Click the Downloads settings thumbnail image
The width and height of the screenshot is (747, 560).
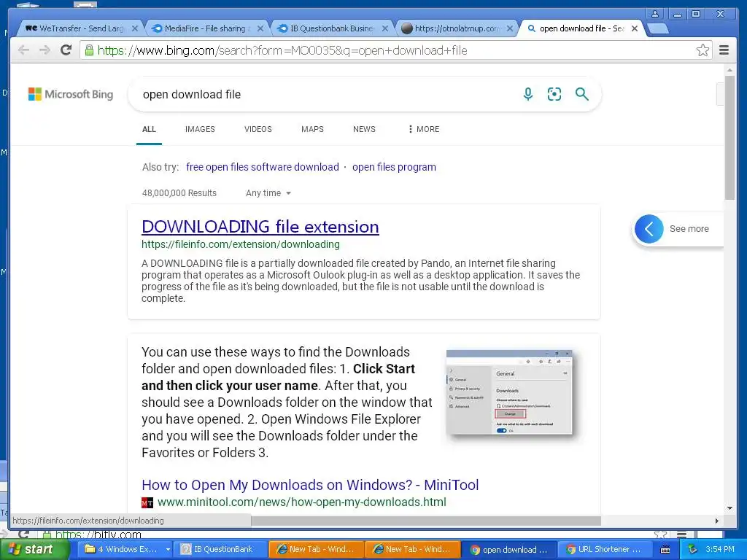[509, 392]
